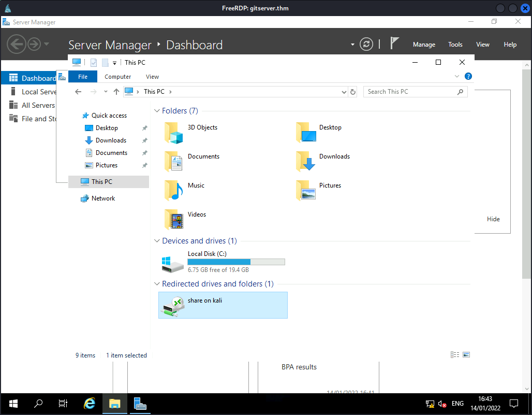The height and width of the screenshot is (415, 532).
Task: Open address bar history dropdown
Action: [344, 92]
